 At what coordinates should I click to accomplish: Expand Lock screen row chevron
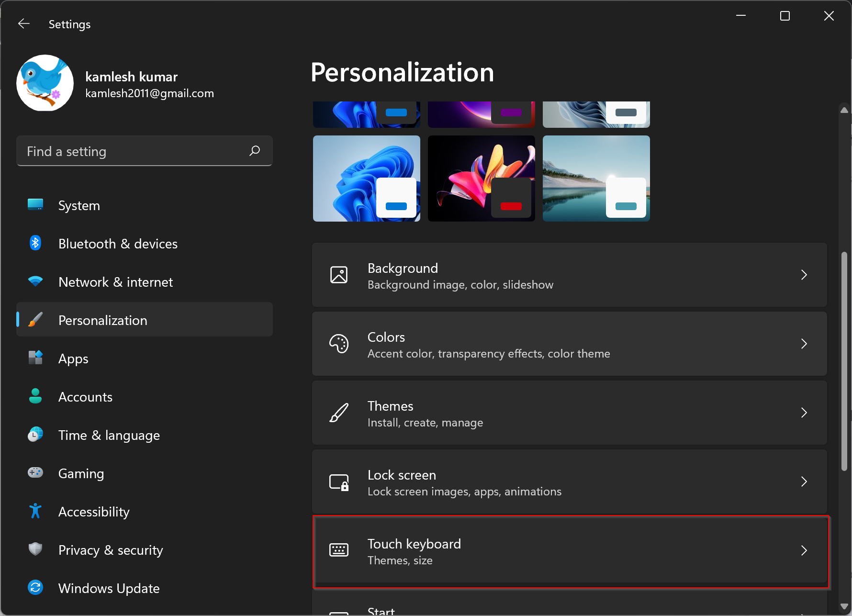(x=804, y=482)
